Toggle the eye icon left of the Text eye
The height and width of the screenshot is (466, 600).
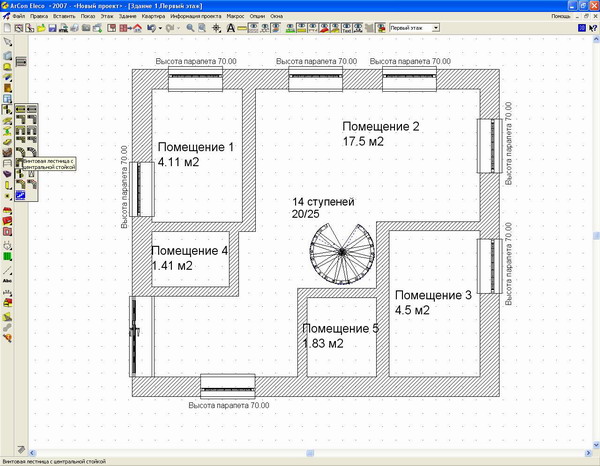coord(335,28)
